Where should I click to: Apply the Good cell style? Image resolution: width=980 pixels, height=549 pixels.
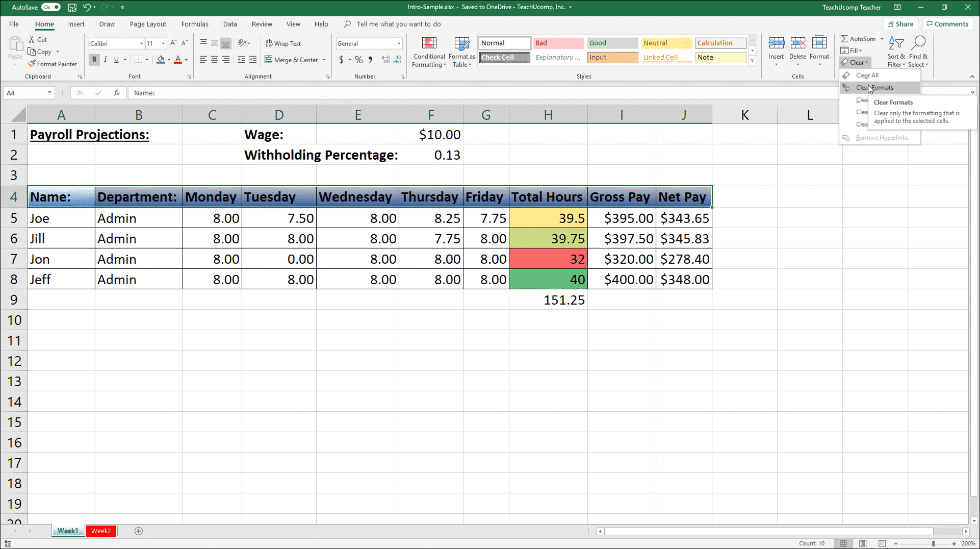tap(612, 43)
